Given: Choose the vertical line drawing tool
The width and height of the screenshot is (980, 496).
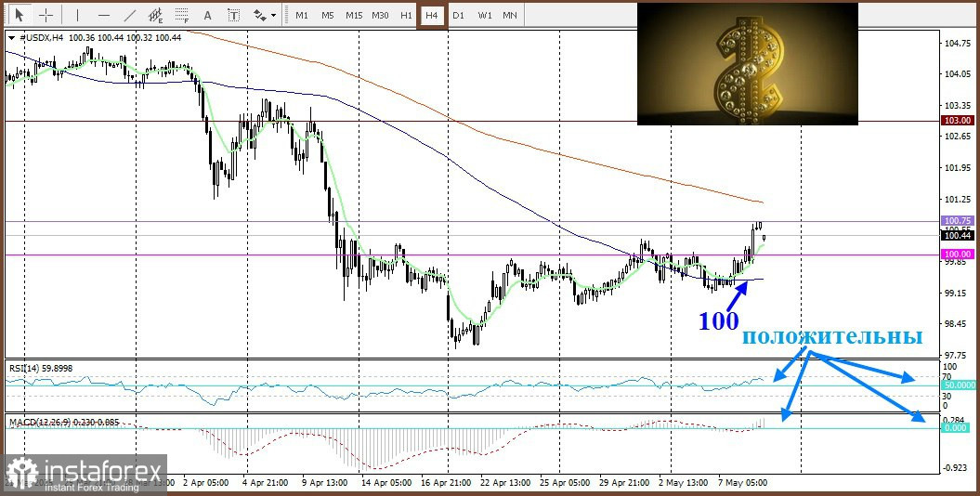Looking at the screenshot, I should click(x=77, y=15).
